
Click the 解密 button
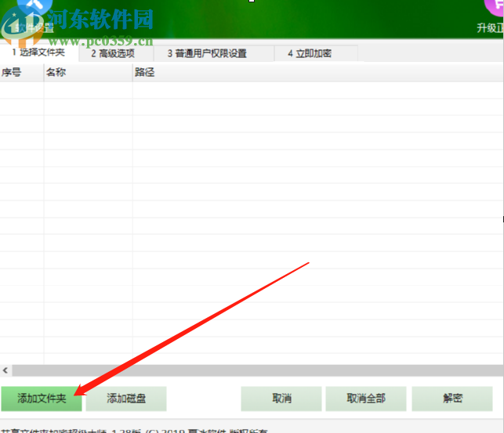tap(452, 399)
